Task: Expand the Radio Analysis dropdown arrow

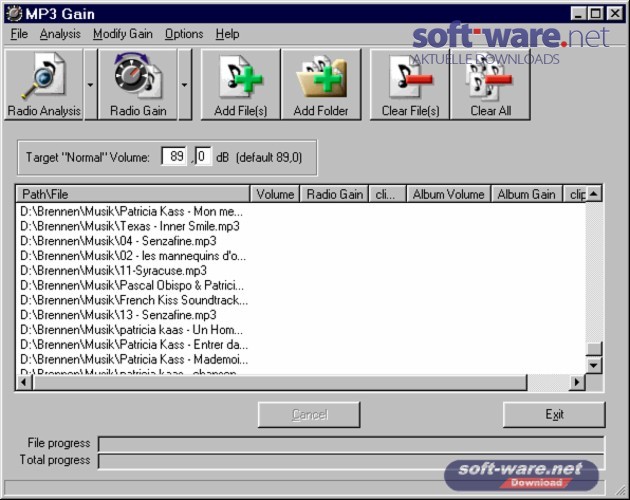Action: point(90,84)
